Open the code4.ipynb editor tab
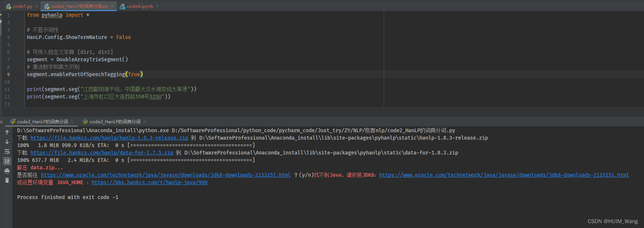Screen dimensions: 644x228 coord(139,6)
